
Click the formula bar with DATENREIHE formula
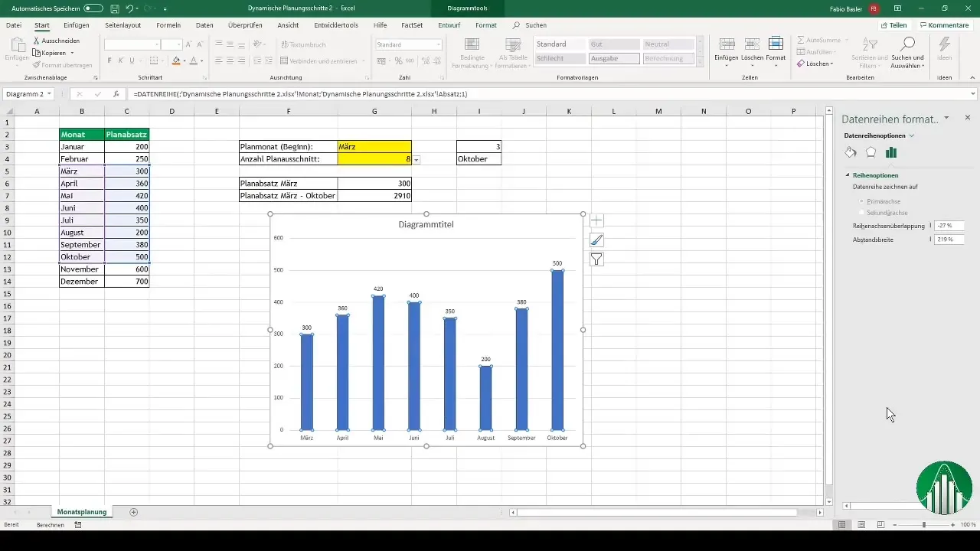(x=550, y=94)
